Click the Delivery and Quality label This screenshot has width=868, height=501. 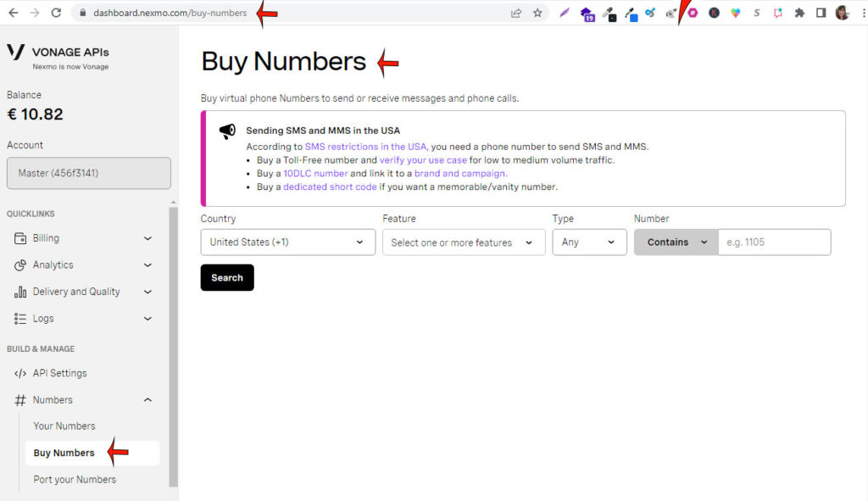(x=76, y=291)
